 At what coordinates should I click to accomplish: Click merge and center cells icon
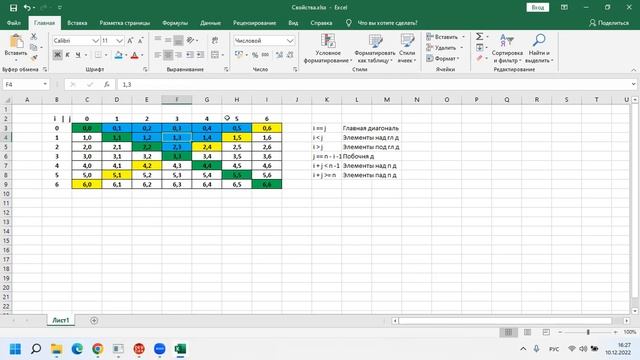(215, 55)
